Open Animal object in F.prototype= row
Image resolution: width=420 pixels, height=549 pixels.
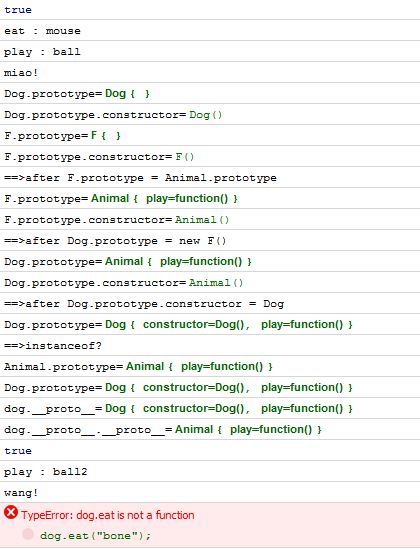click(x=164, y=199)
